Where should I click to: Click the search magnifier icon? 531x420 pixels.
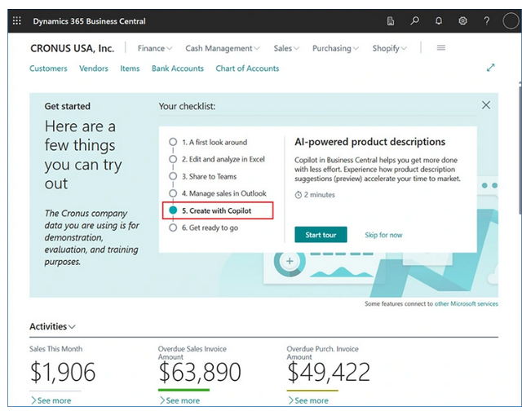[414, 21]
